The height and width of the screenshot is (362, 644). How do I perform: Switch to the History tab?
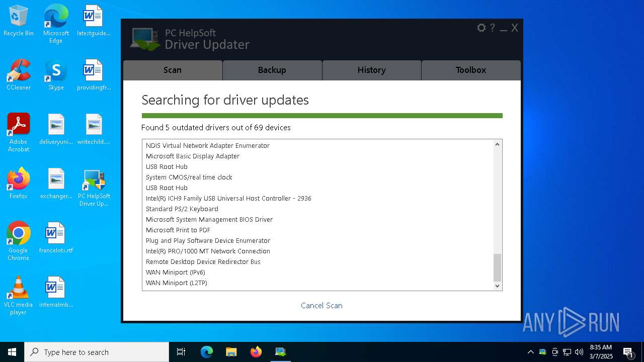coord(372,70)
